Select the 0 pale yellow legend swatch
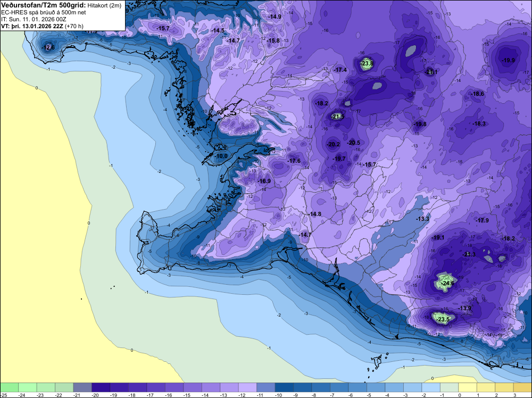 [468, 387]
